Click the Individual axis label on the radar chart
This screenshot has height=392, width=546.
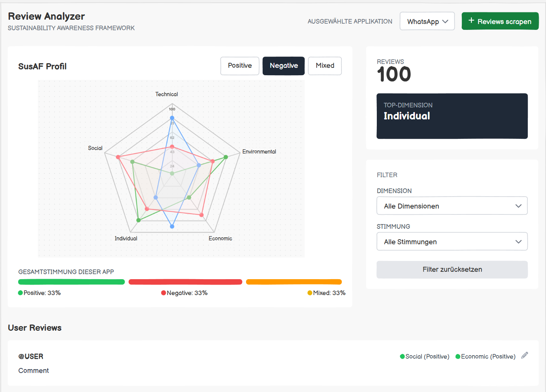(x=126, y=238)
